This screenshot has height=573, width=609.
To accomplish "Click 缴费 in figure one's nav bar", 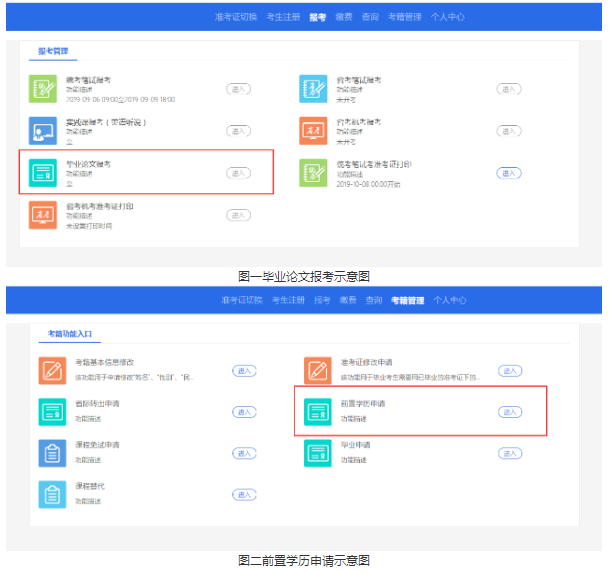I will 344,17.
